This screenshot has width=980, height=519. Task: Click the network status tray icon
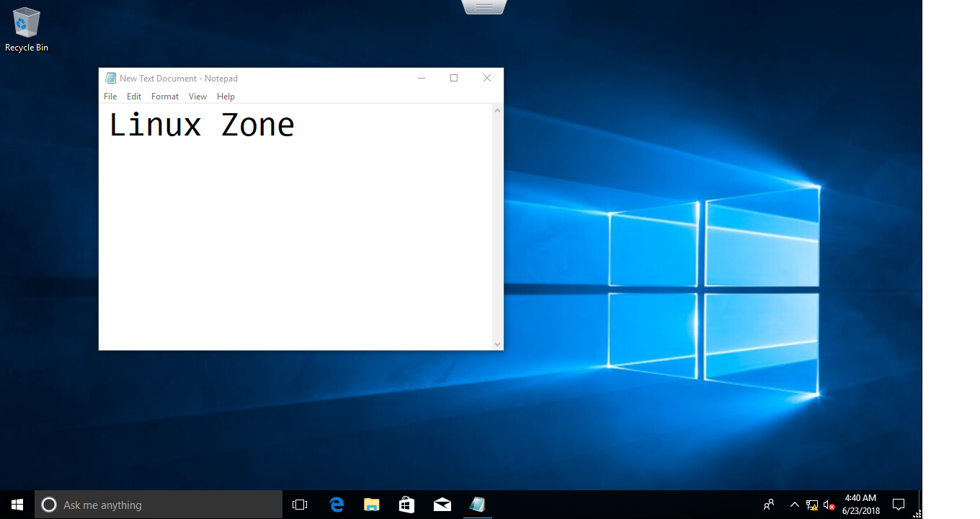[x=812, y=505]
